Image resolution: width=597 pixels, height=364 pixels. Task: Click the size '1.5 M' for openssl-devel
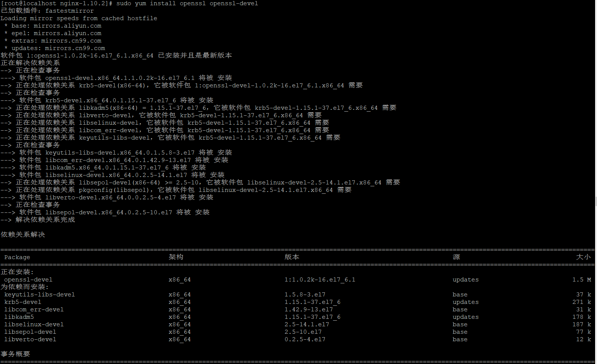click(582, 280)
